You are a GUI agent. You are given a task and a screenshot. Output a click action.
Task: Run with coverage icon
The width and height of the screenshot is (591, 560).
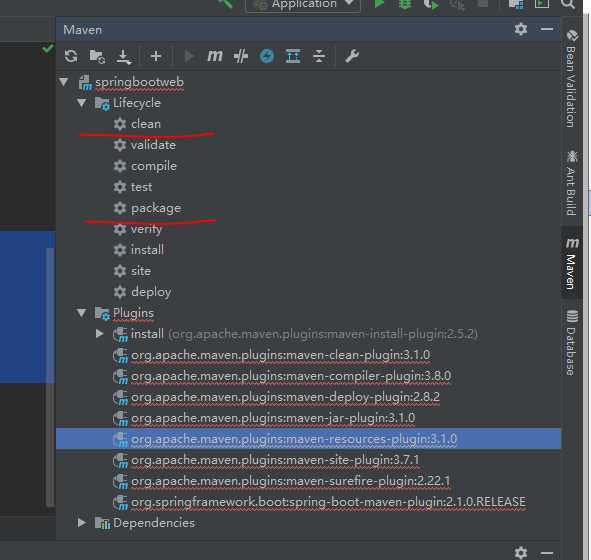[x=430, y=4]
